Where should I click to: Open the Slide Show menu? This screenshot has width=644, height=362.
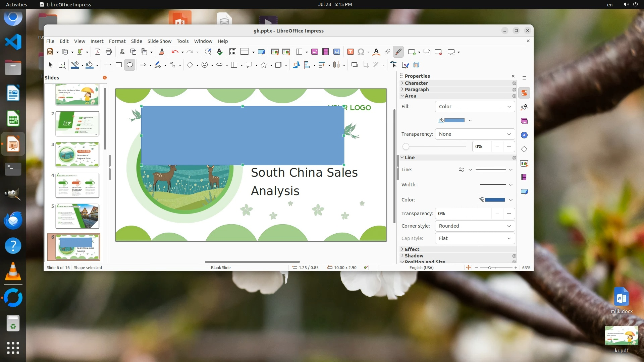click(x=159, y=41)
